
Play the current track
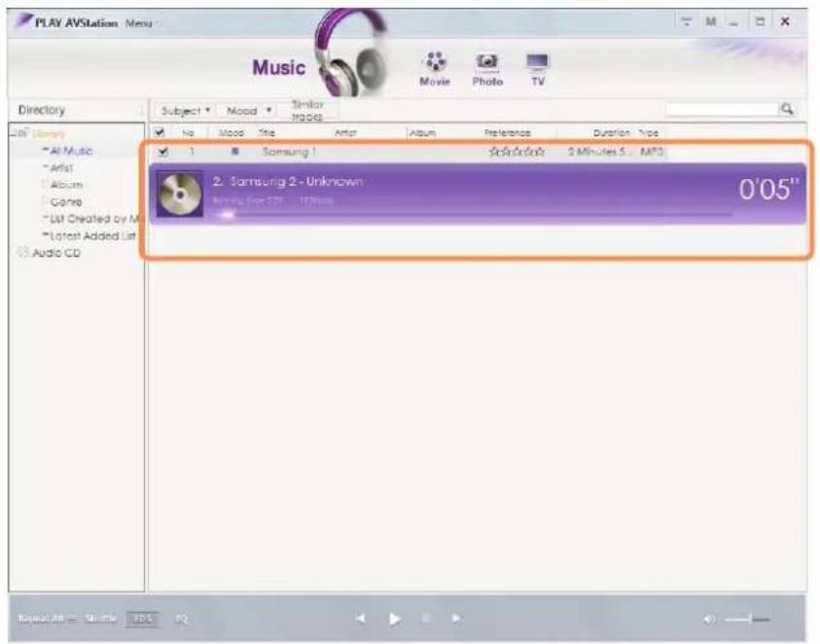pos(395,619)
